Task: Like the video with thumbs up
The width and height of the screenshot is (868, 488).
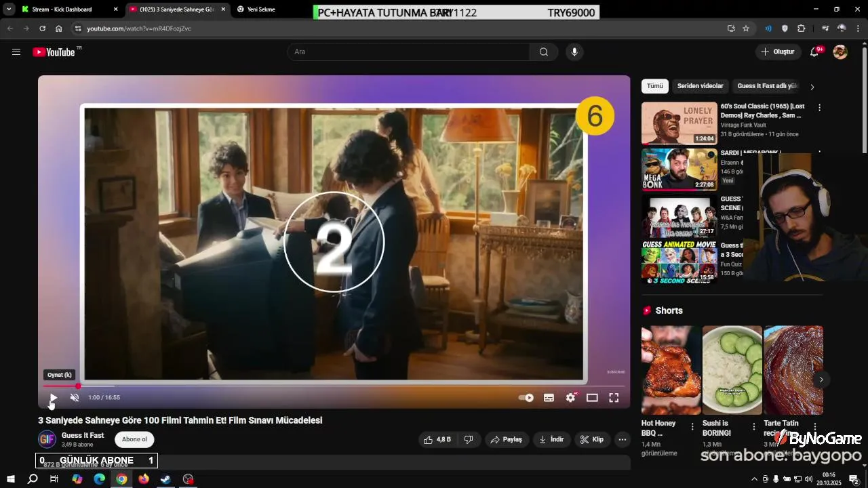Action: 437,439
